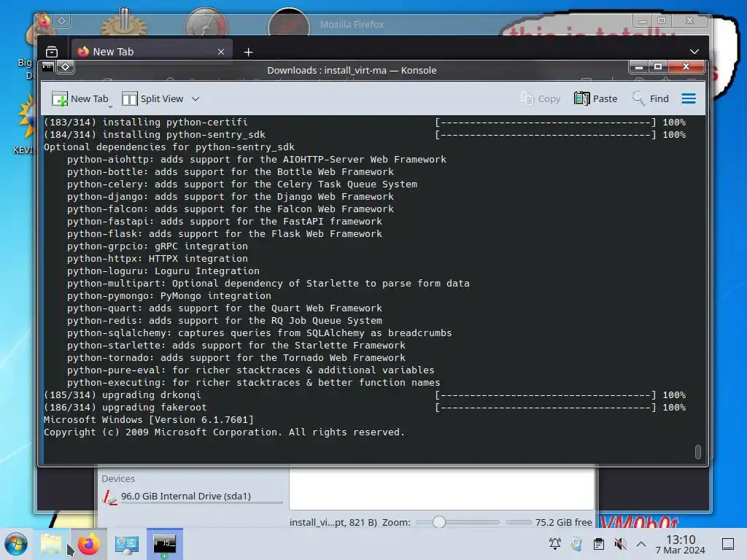The height and width of the screenshot is (560, 747).
Task: Click the 'python-django' dependency line
Action: 230,197
